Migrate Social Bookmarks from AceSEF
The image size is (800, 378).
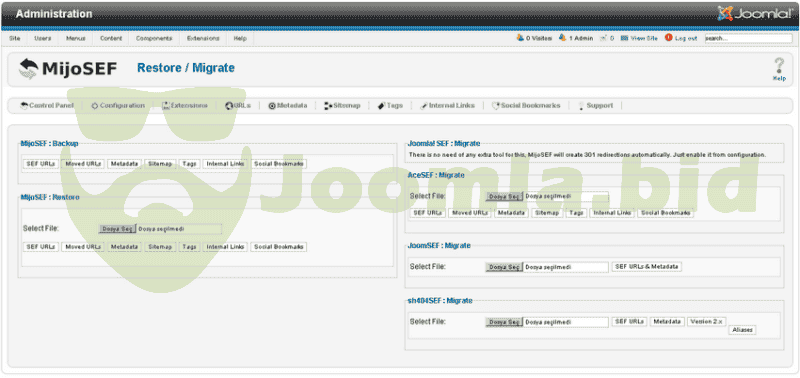pos(665,213)
